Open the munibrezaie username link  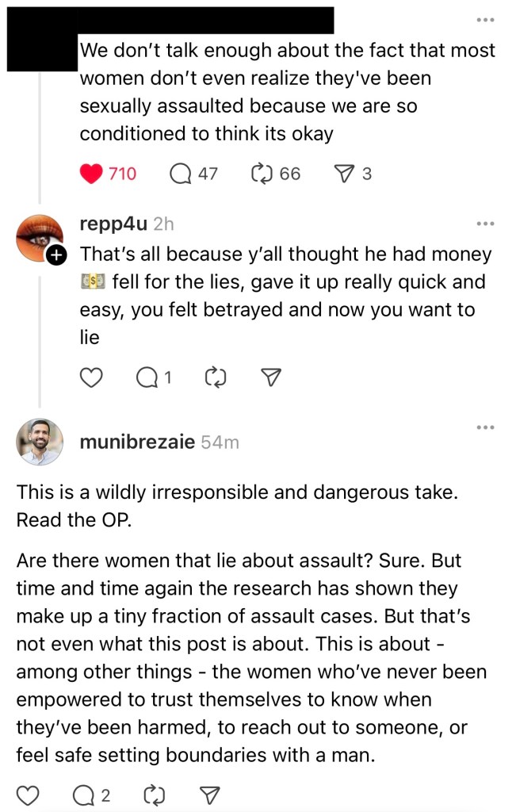pos(136,442)
